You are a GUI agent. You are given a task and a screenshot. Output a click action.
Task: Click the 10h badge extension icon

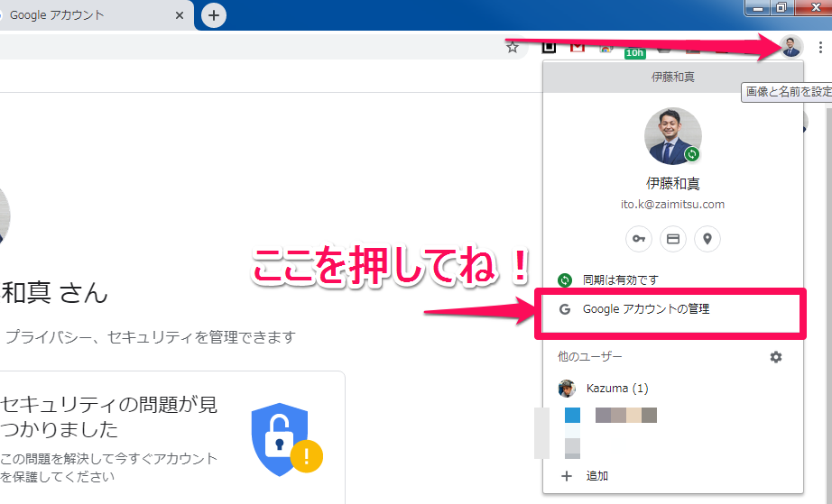coord(634,52)
